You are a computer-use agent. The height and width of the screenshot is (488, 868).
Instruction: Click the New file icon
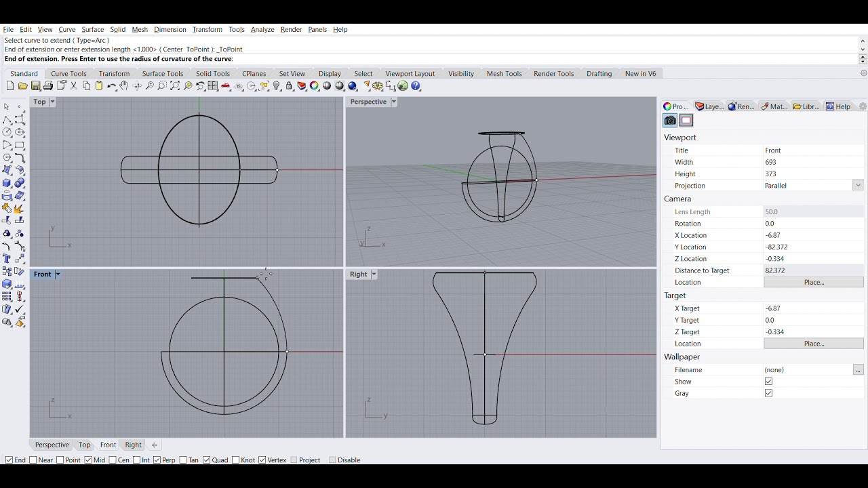pos(9,86)
